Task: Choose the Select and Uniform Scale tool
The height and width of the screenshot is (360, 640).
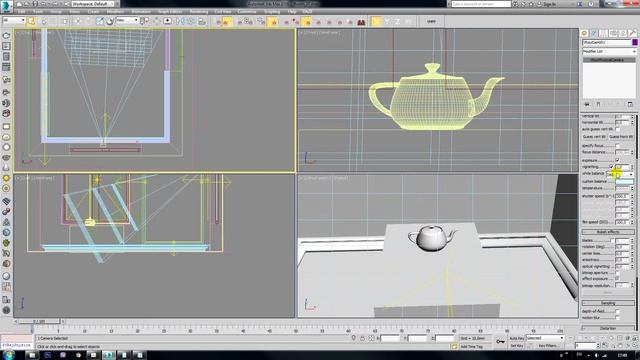Action: [x=100, y=21]
